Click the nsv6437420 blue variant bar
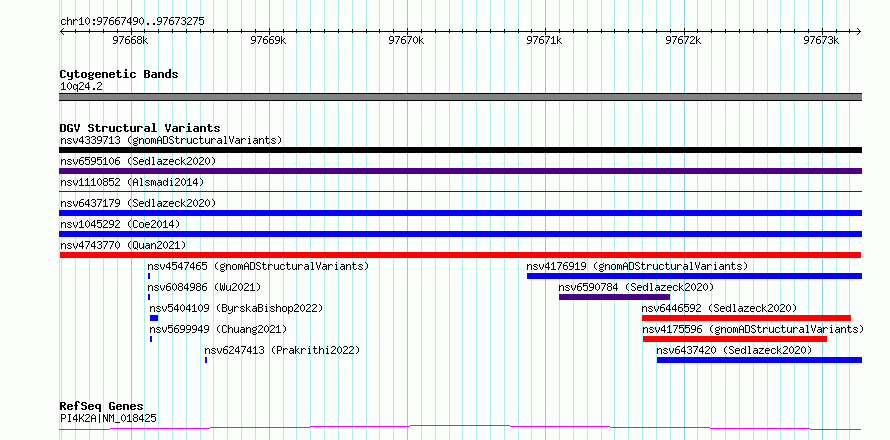The width and height of the screenshot is (890, 440). tap(759, 360)
